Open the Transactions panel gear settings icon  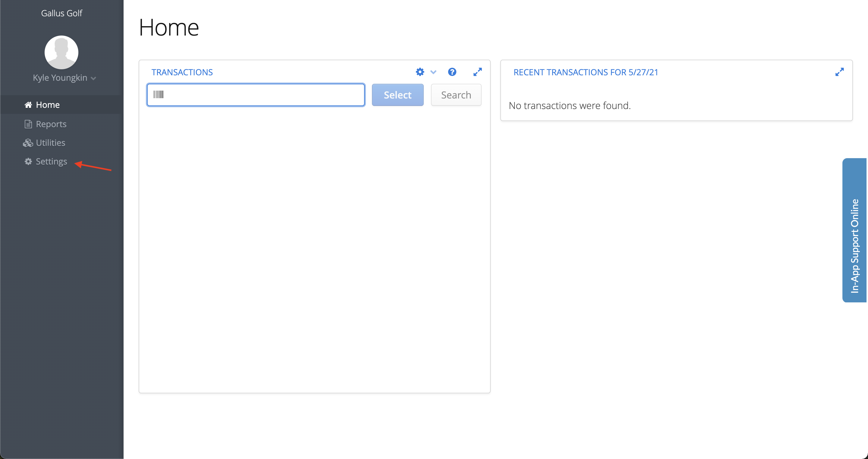tap(420, 72)
